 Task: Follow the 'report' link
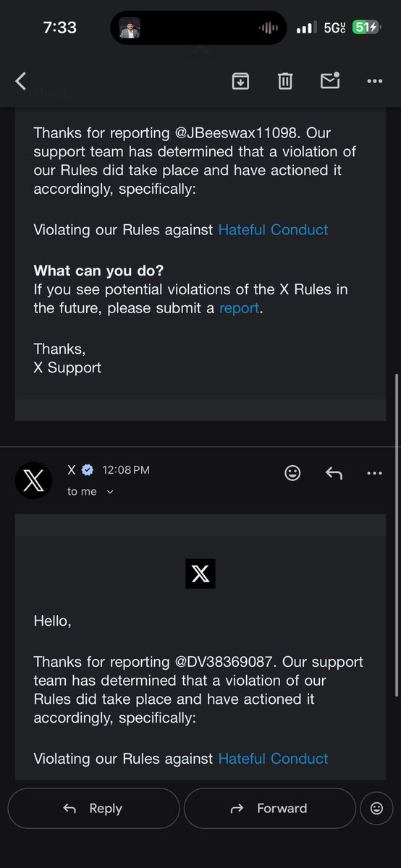(x=239, y=308)
